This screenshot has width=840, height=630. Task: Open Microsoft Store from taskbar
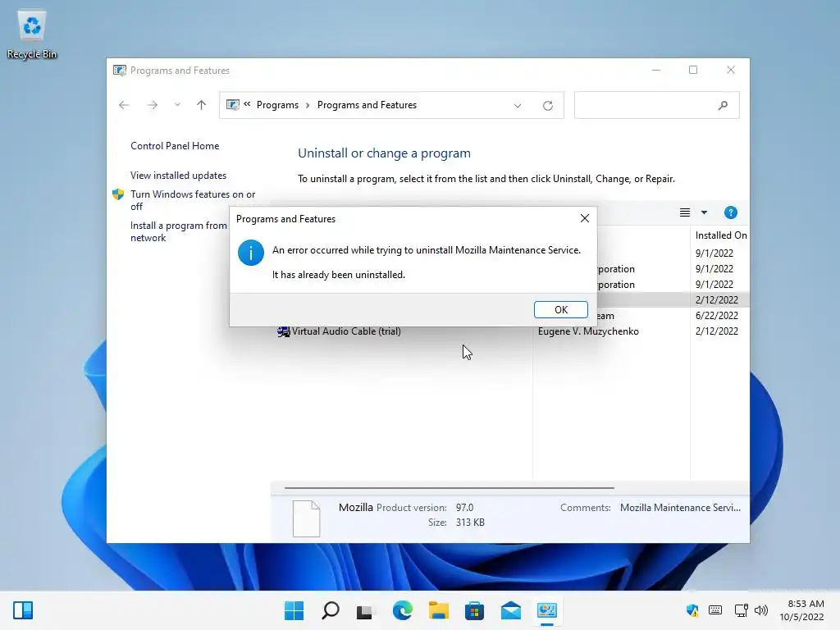point(475,610)
